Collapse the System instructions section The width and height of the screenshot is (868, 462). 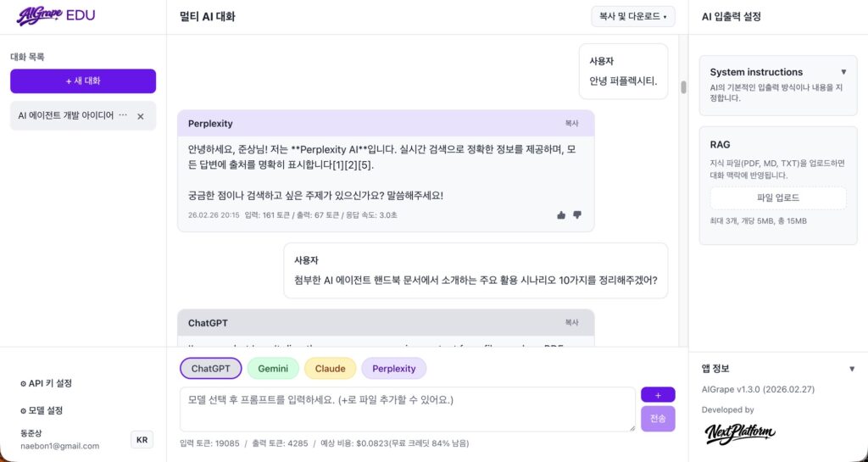pyautogui.click(x=843, y=72)
